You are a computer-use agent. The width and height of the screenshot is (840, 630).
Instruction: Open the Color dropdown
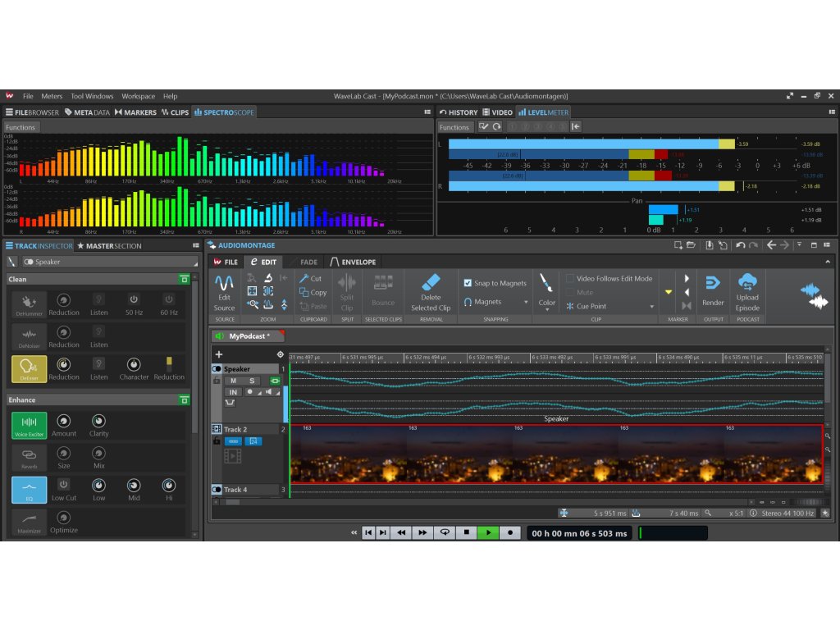[x=546, y=309]
